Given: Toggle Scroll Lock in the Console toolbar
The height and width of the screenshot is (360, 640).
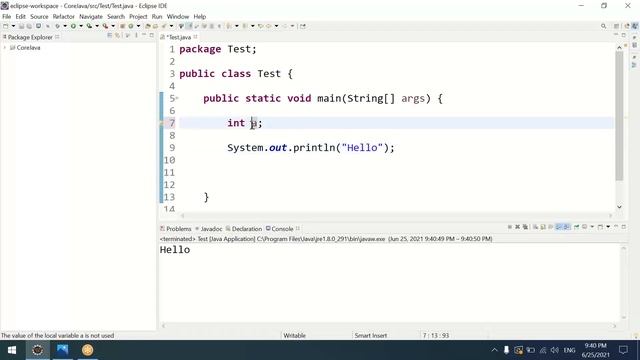Looking at the screenshot, I should tap(542, 227).
